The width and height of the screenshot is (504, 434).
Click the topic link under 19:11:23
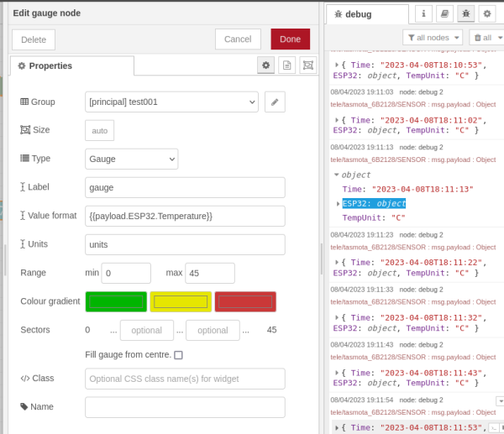pos(413,248)
